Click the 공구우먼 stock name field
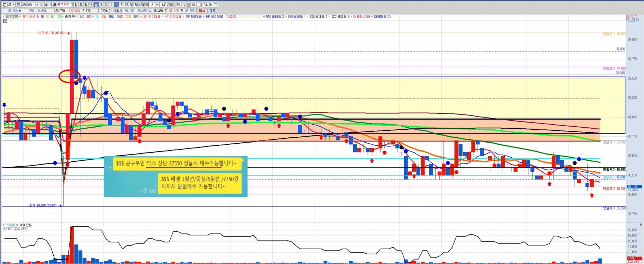The height and width of the screenshot is (264, 644). (63, 5)
